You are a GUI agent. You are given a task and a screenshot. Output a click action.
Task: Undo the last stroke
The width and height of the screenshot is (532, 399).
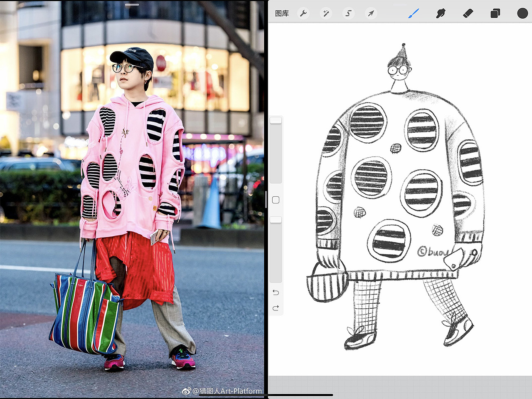pyautogui.click(x=276, y=292)
